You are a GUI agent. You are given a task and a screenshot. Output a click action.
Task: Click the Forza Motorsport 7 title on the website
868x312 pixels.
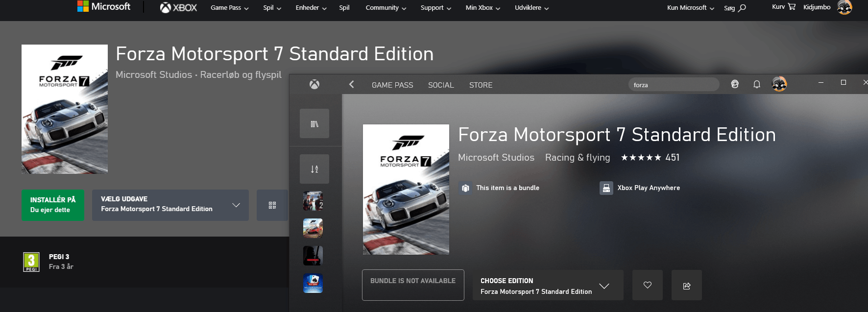click(x=275, y=54)
